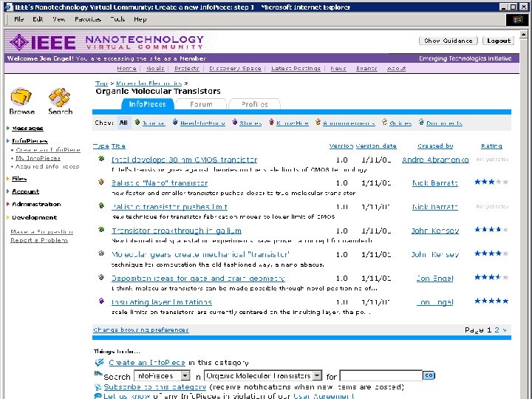The width and height of the screenshot is (532, 399).
Task: Sort list by the Rating column header
Action: (491, 146)
